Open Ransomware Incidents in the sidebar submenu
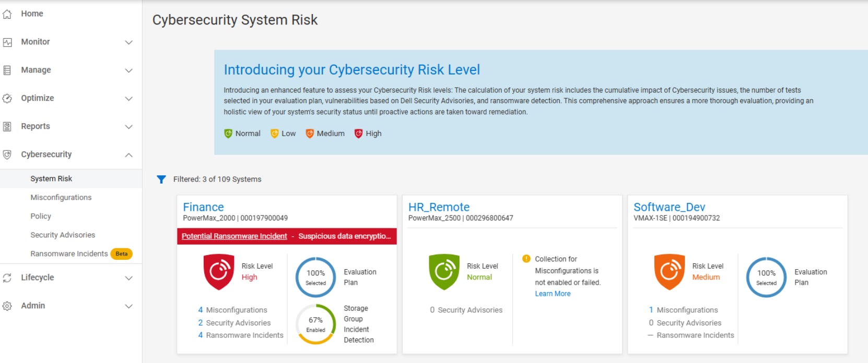This screenshot has width=868, height=363. tap(69, 253)
